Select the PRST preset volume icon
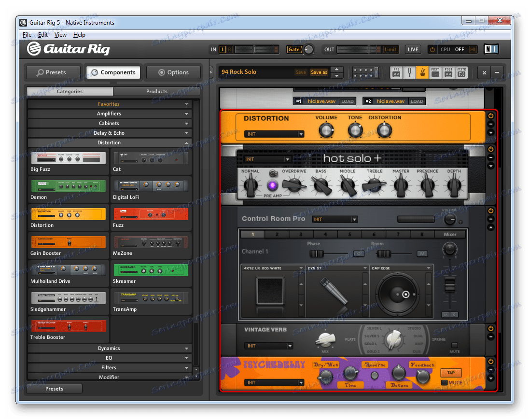 [435, 72]
